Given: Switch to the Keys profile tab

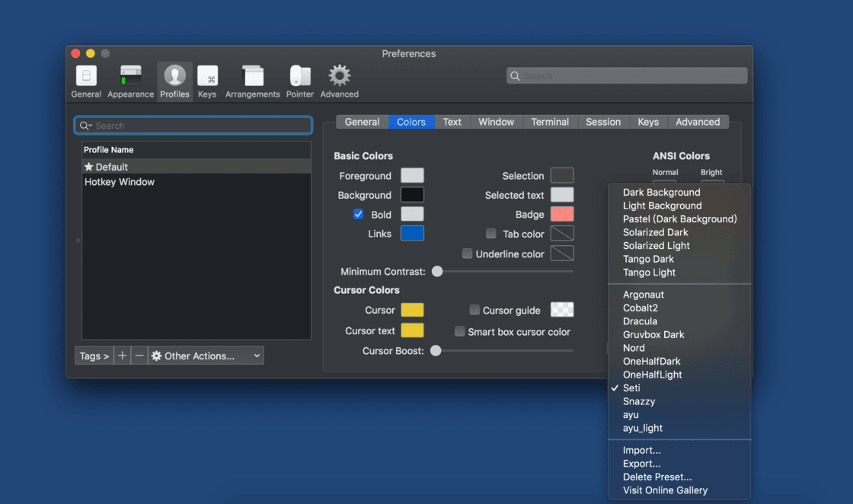Looking at the screenshot, I should (x=648, y=122).
